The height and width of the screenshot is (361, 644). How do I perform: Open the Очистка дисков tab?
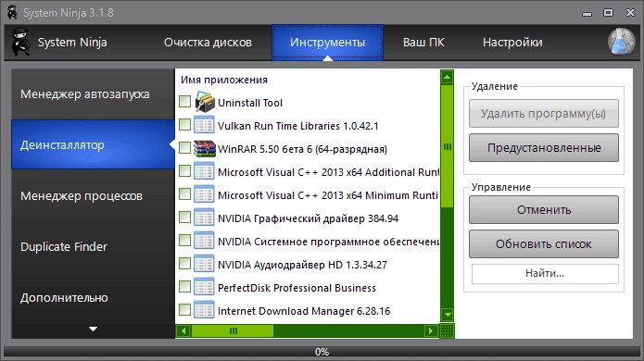click(x=208, y=43)
